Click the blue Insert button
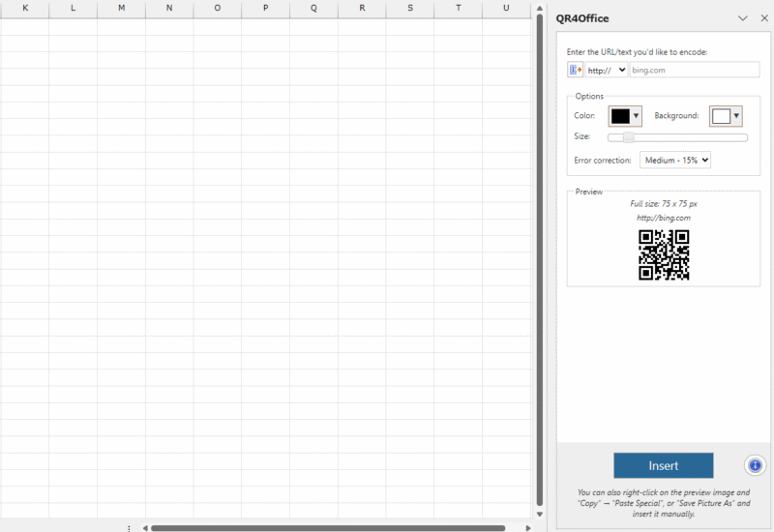Screen dimensions: 774x532 (664, 465)
